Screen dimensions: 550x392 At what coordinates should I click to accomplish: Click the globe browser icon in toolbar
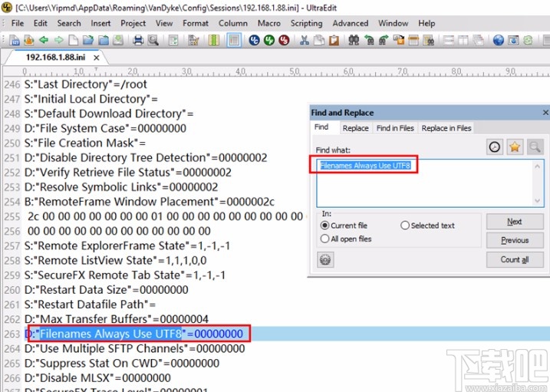(x=499, y=40)
